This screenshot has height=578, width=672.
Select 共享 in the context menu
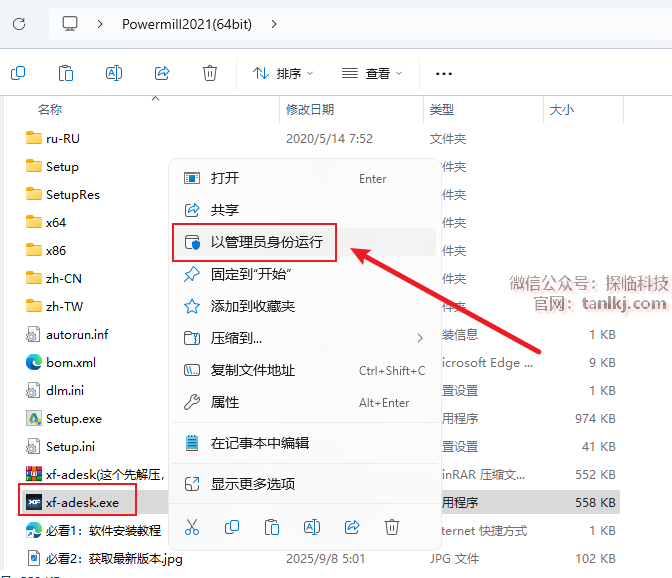[x=305, y=210]
